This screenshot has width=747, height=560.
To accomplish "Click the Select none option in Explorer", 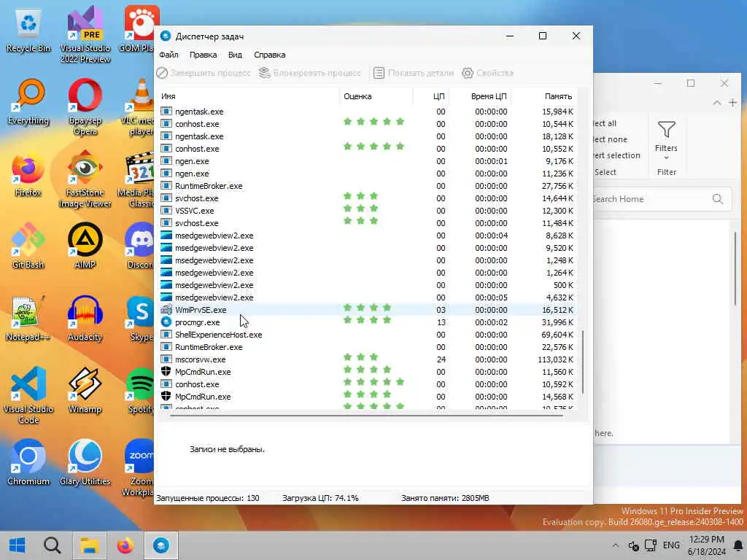I will click(x=611, y=139).
